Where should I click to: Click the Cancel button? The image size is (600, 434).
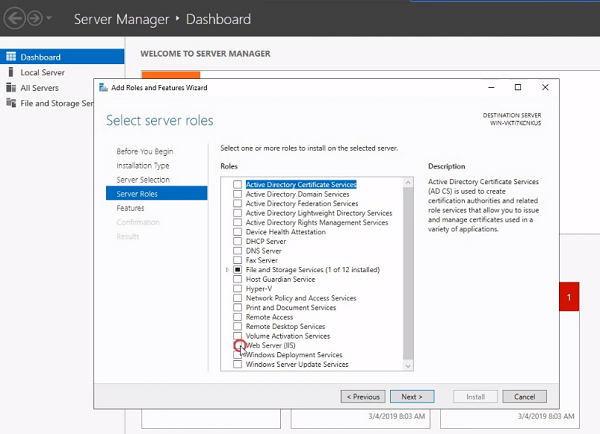tap(524, 397)
